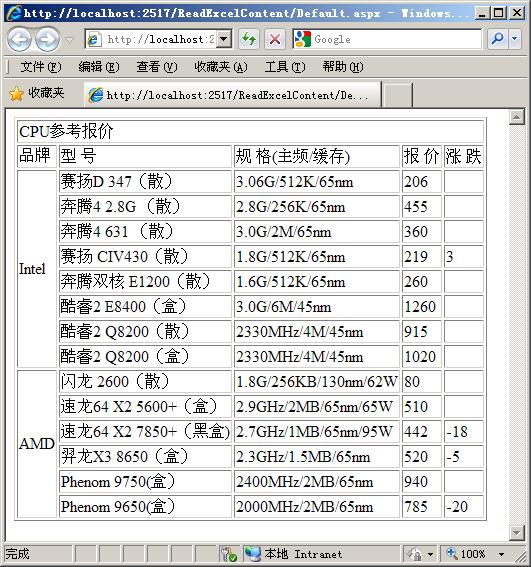
Task: Click the 酷睿2 Q8200（散） model cell
Action: coord(145,331)
